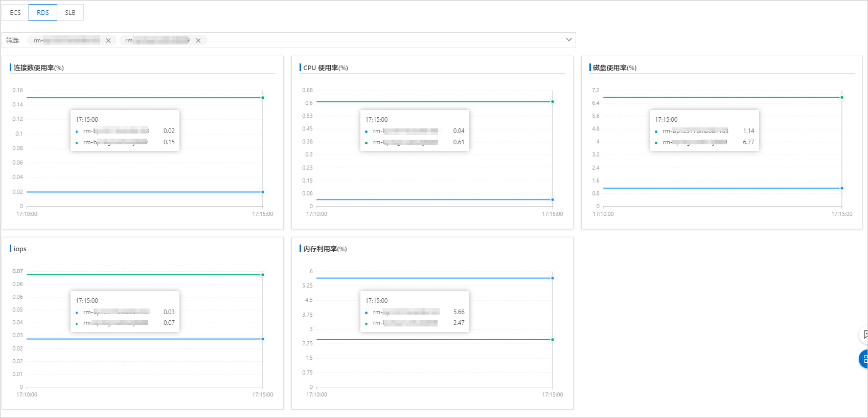Click the 6.77 value in disk tooltip
This screenshot has width=868, height=418.
point(749,142)
